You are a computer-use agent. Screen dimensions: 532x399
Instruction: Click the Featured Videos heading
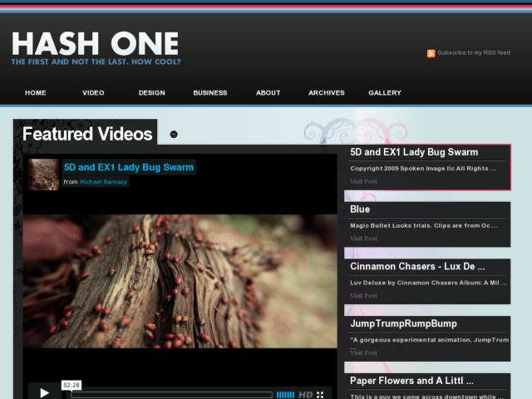pyautogui.click(x=87, y=134)
